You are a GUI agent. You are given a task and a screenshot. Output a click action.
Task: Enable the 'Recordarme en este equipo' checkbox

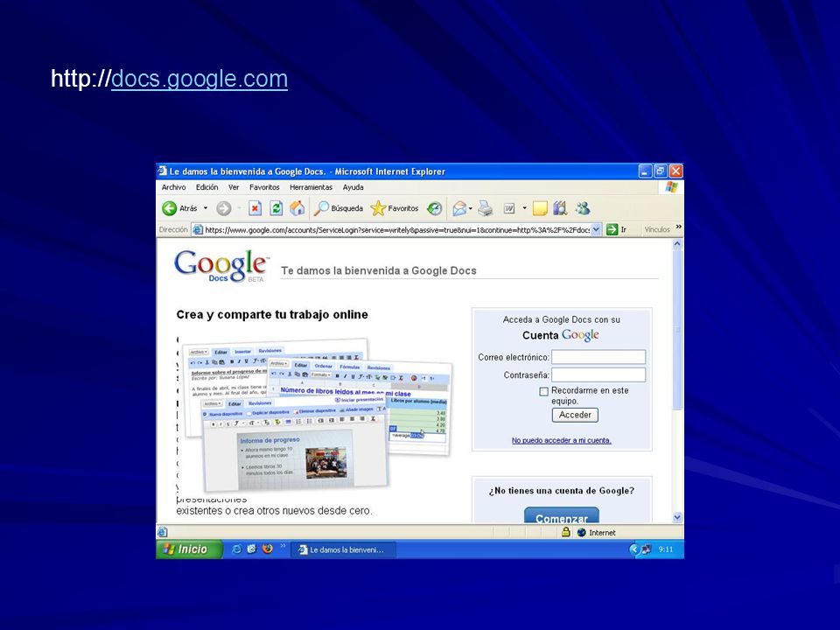543,392
